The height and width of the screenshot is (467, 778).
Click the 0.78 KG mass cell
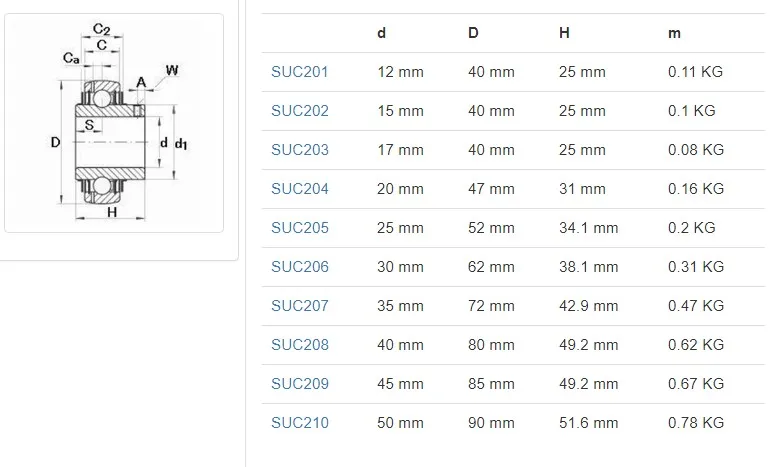[x=695, y=423]
